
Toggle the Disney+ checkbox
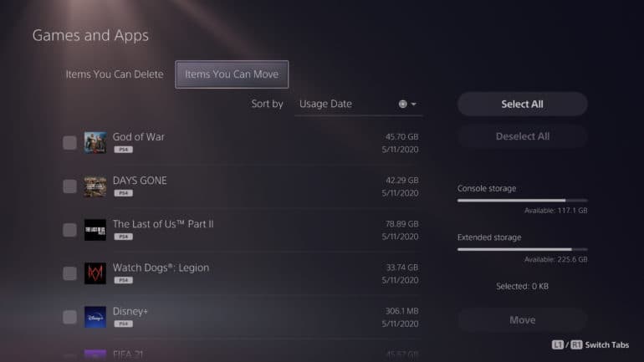69,317
